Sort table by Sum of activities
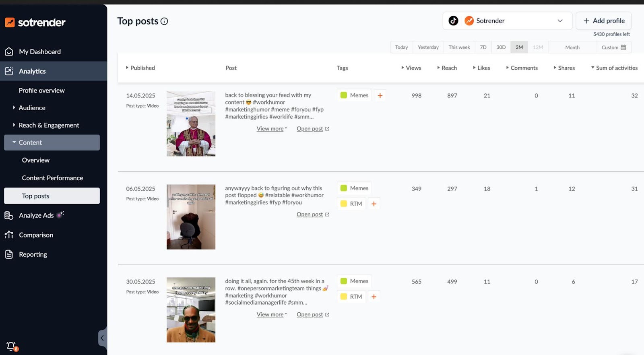The image size is (644, 355). (614, 68)
